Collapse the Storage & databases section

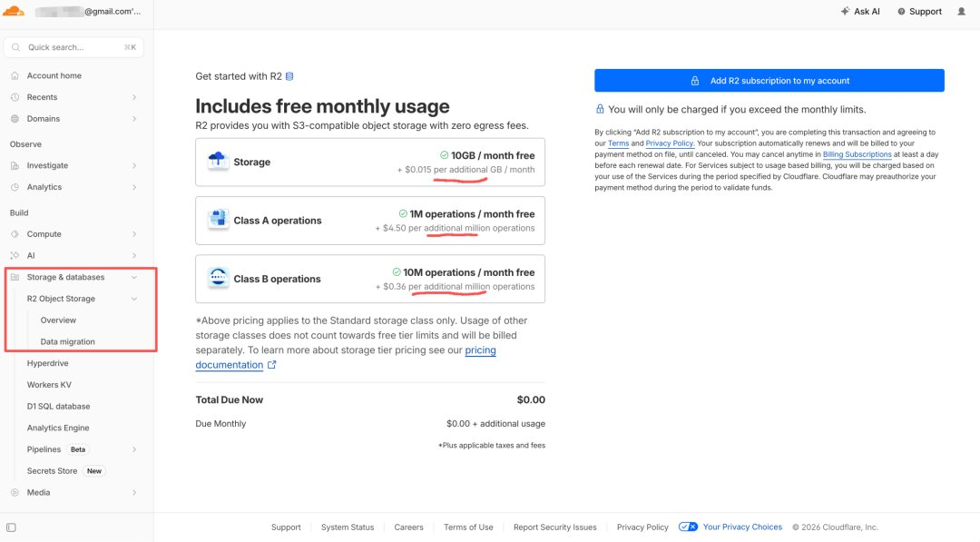point(133,277)
